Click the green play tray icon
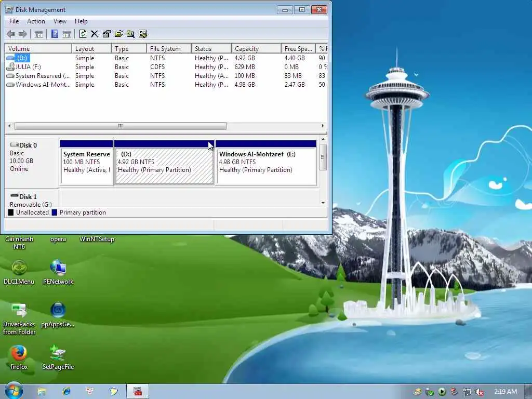Image resolution: width=532 pixels, height=399 pixels. click(442, 392)
